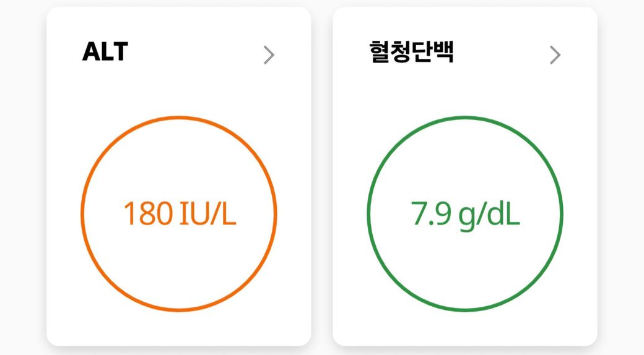
Task: Click the orange ALT circle ring
Action: click(x=82, y=213)
